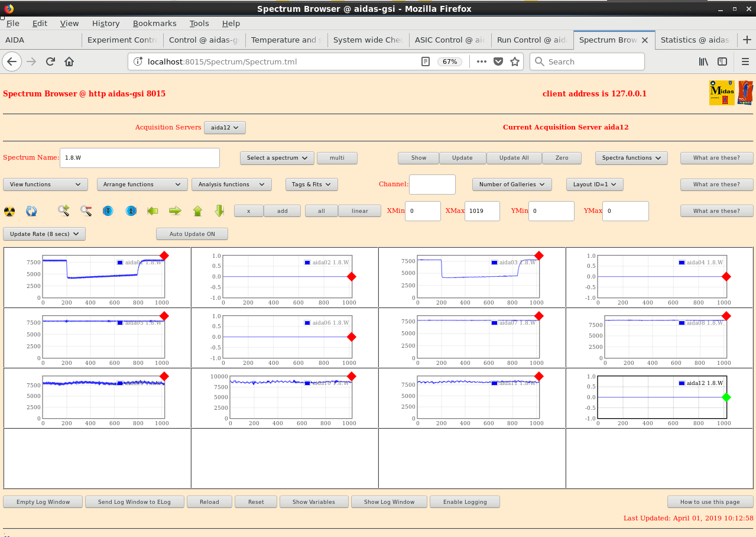Click the green right arrow icon
Viewport: 756px width, 537px height.
175,211
